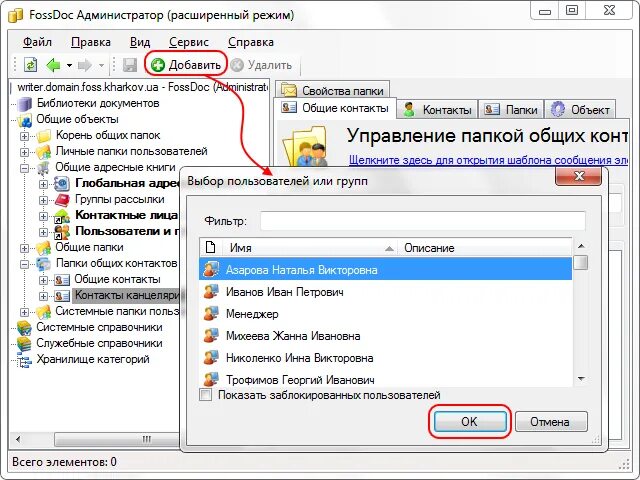Select user Азарова Наталья Викторовна
Screen dimensions: 640x480
(385, 269)
